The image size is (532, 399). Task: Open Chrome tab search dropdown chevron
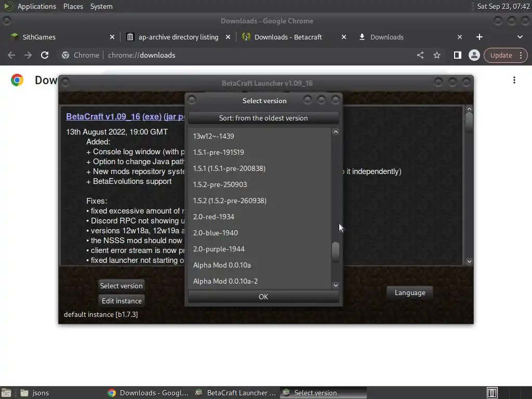point(520,37)
